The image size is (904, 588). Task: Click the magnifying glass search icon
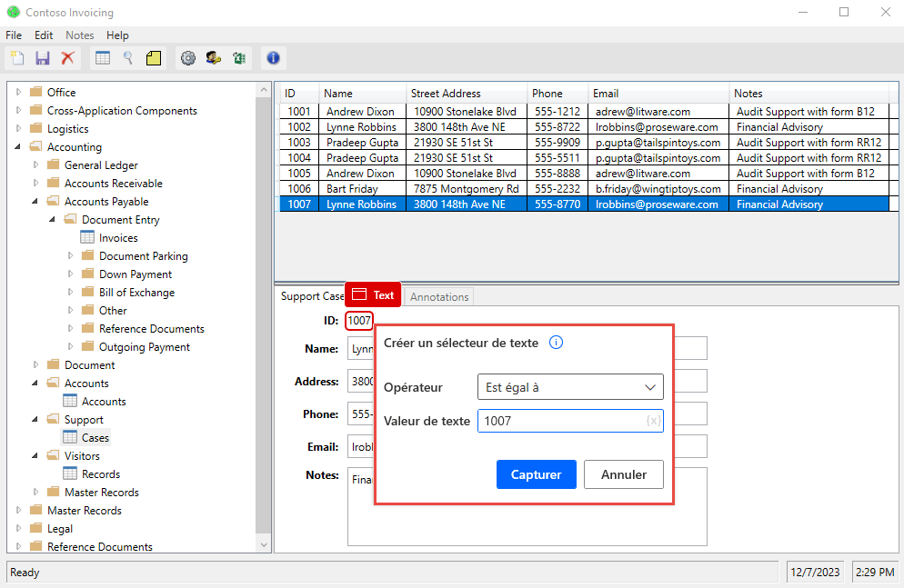(x=128, y=58)
